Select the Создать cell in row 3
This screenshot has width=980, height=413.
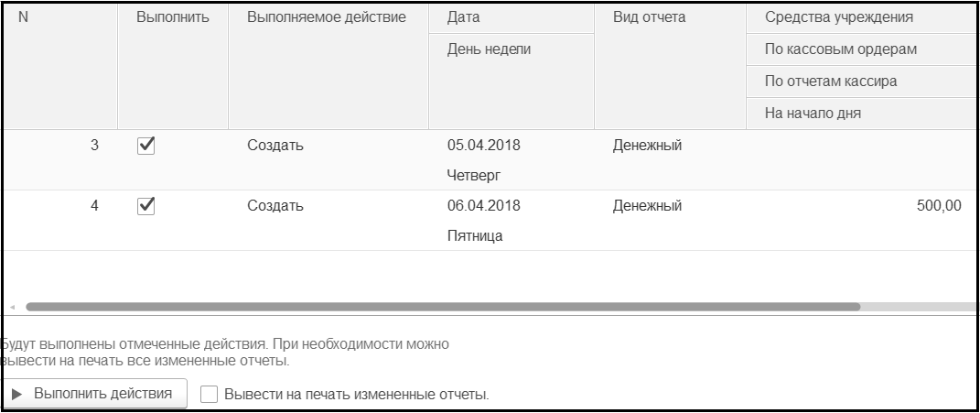[275, 146]
